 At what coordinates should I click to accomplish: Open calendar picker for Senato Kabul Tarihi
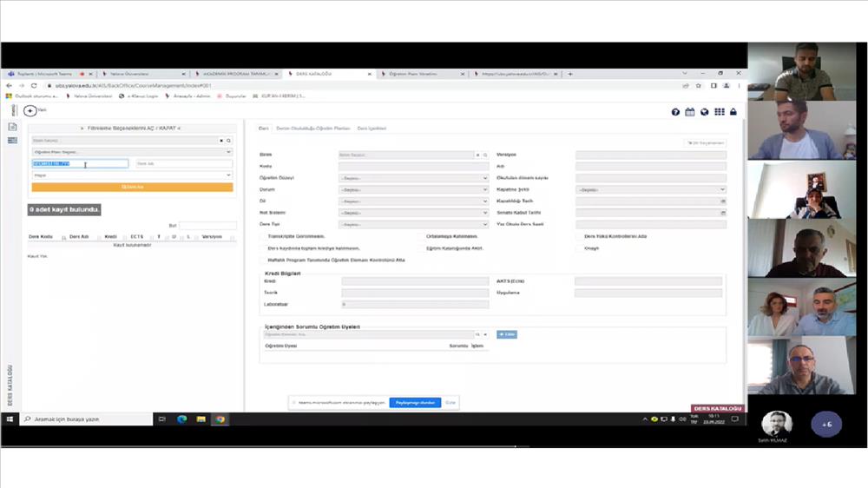pos(723,213)
